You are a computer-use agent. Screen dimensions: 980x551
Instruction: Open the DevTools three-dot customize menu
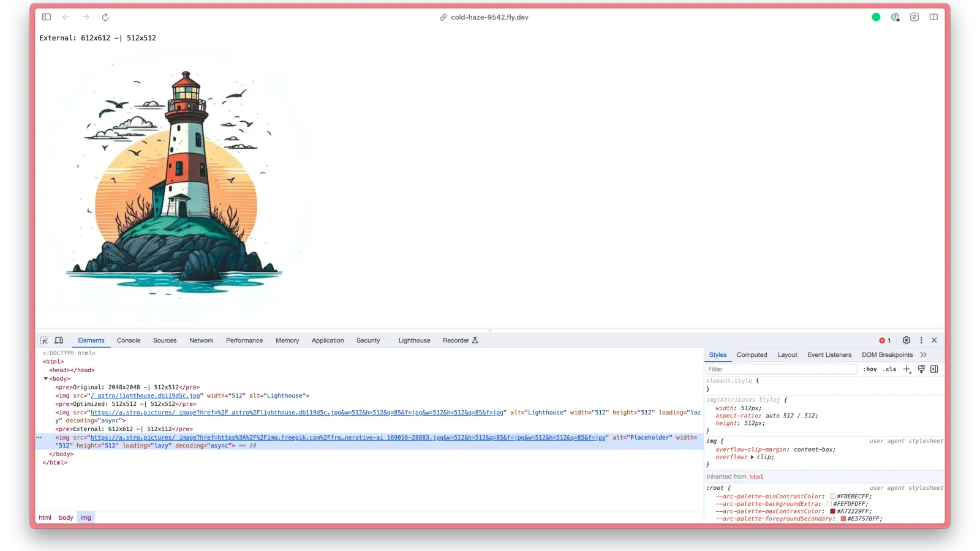pos(921,340)
